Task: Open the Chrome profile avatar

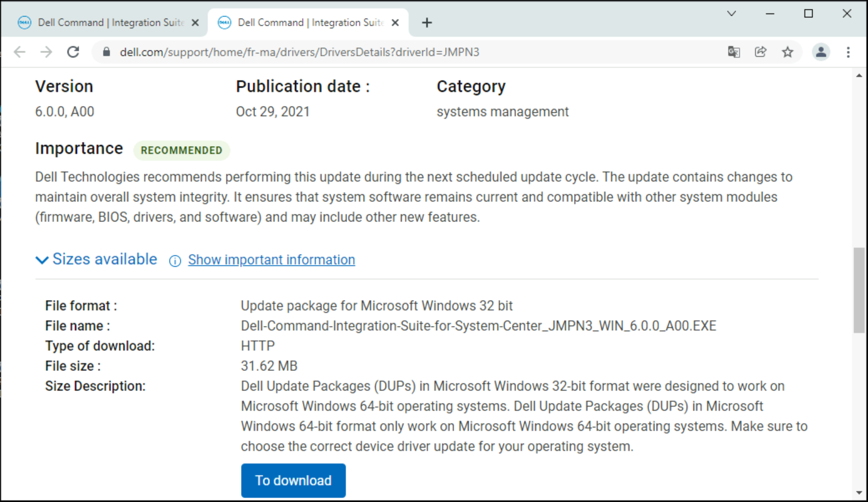Action: click(x=821, y=52)
